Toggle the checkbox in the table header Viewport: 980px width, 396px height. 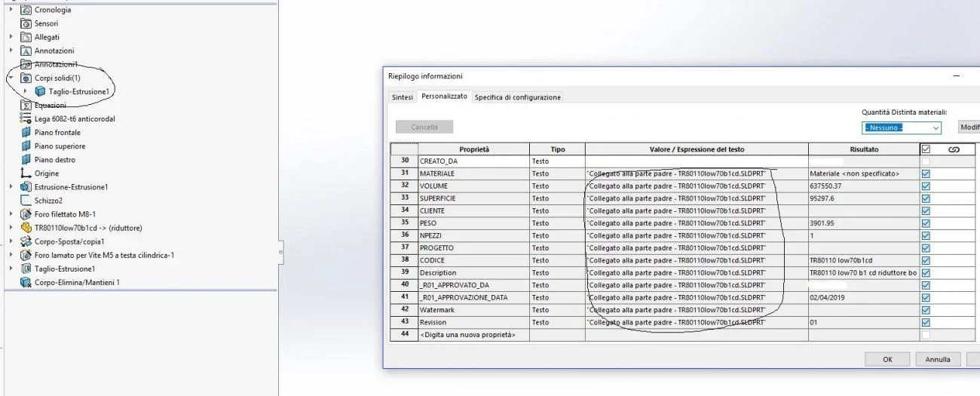click(926, 149)
